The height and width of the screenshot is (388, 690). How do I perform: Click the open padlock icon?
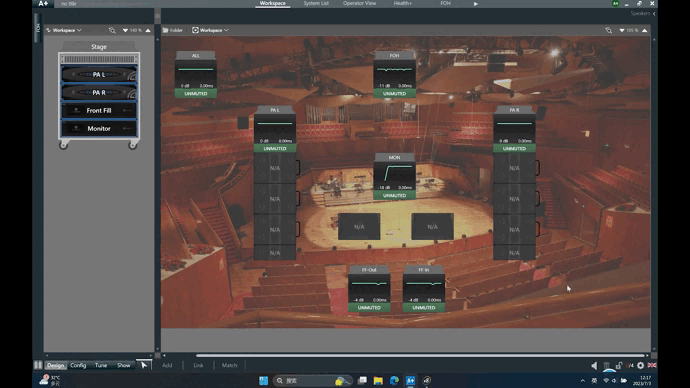619,365
